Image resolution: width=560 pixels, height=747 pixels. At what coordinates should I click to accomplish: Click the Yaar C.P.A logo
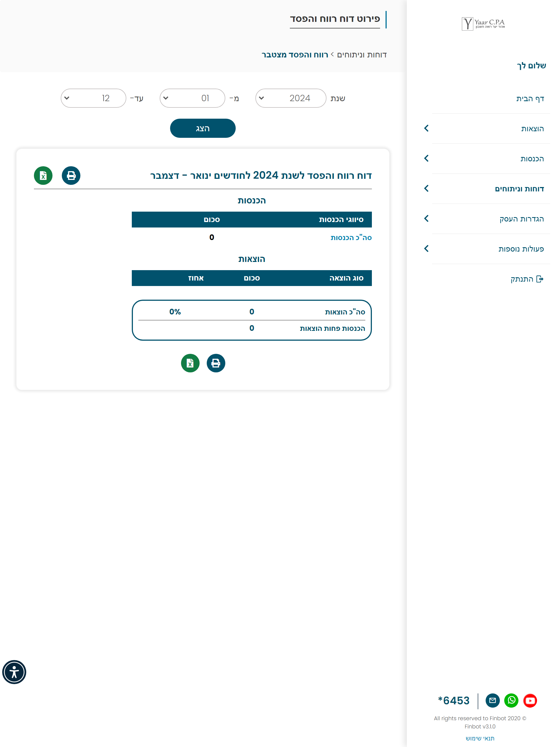click(483, 24)
